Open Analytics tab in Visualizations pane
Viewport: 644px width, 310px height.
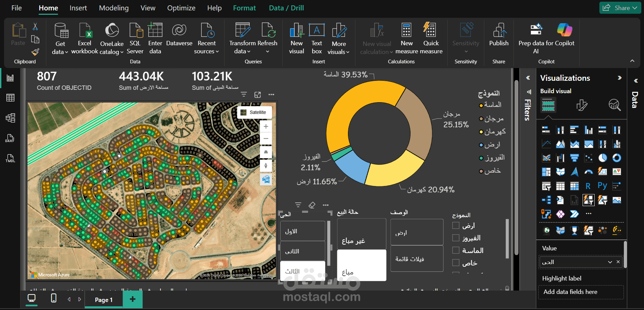coord(615,105)
